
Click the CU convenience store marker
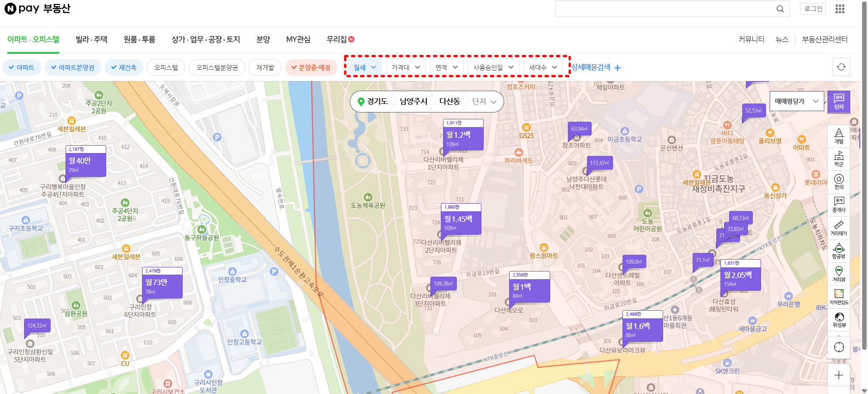pos(125,355)
